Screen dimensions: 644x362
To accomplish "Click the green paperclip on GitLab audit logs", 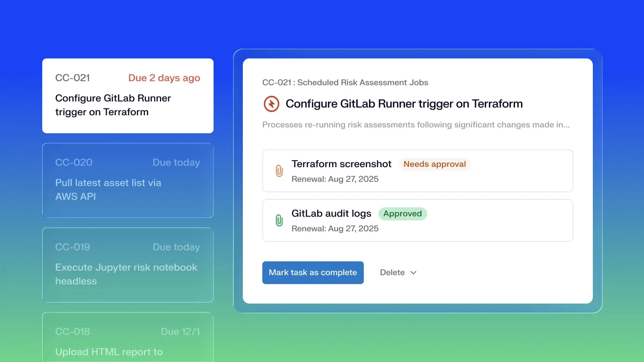I will pyautogui.click(x=279, y=220).
